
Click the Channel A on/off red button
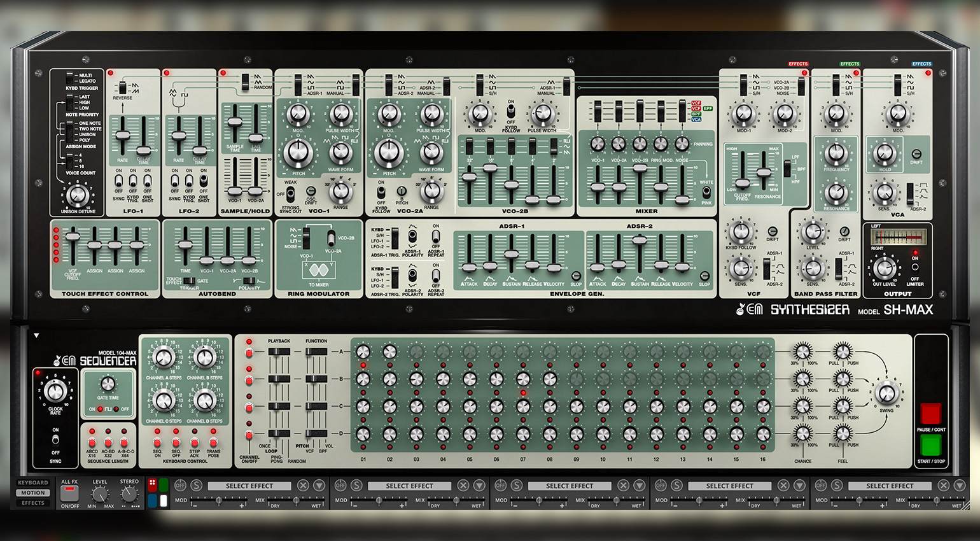point(249,352)
